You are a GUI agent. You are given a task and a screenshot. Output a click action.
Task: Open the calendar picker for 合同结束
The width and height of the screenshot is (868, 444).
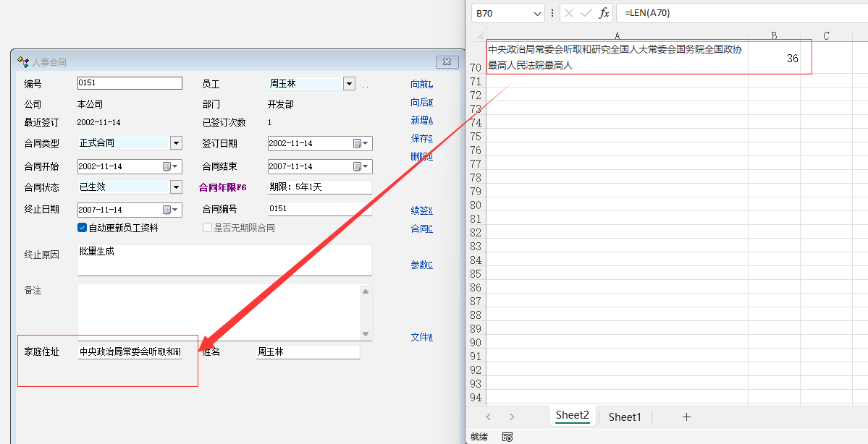(x=361, y=167)
